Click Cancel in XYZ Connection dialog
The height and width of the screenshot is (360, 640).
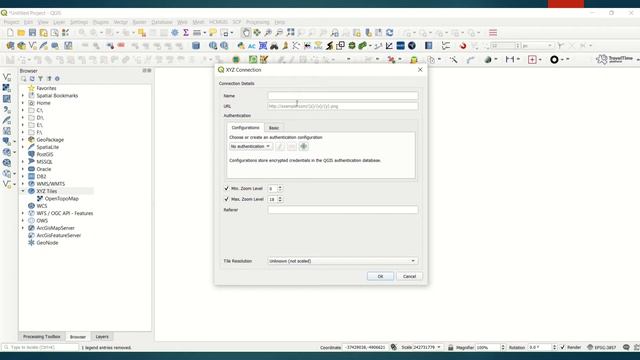[409, 276]
